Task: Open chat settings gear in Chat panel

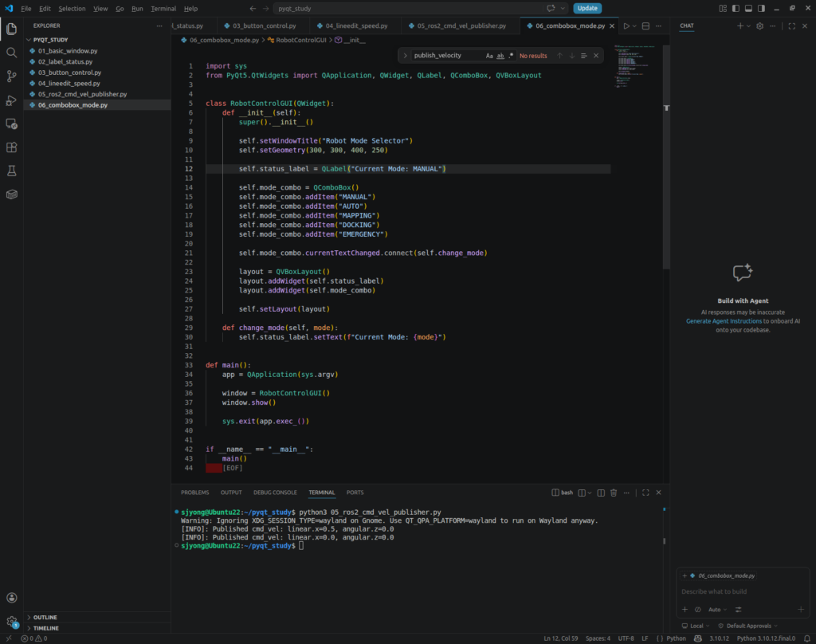Action: click(x=759, y=26)
